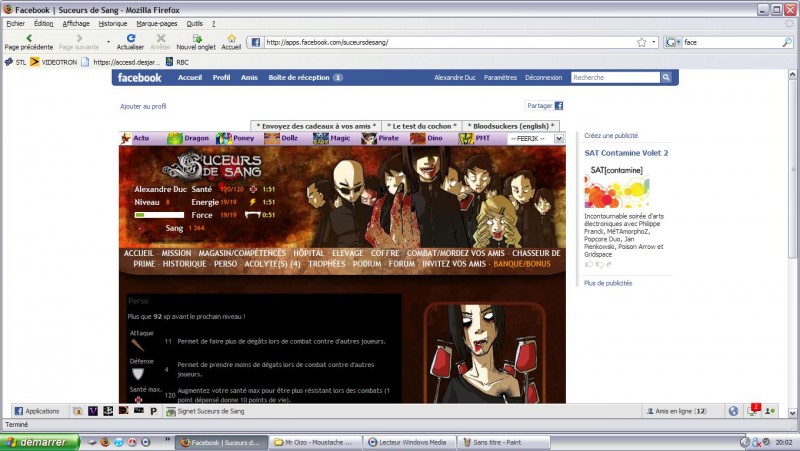The image size is (800, 451).
Task: Click Ajouter au profil link
Action: pyautogui.click(x=143, y=106)
